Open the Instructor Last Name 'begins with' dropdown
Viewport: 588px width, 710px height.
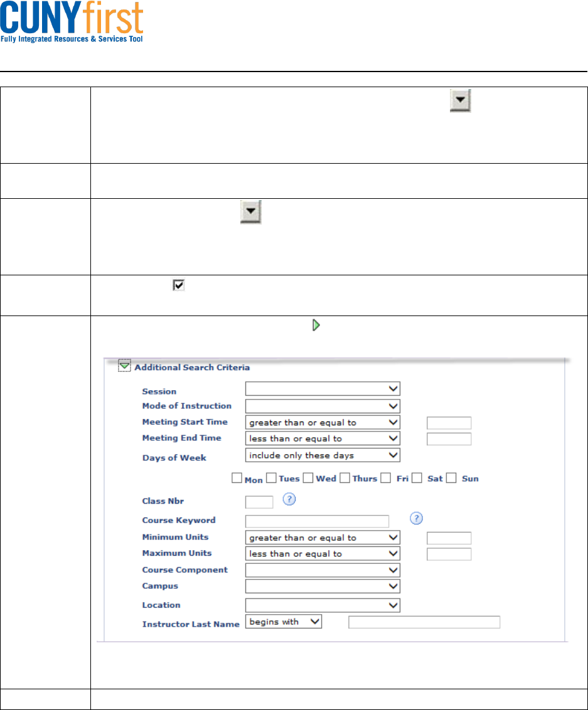tap(284, 622)
